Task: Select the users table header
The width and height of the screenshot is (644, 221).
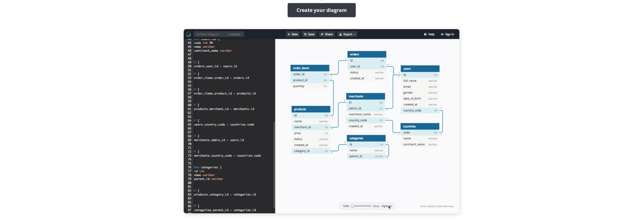Action: 420,69
